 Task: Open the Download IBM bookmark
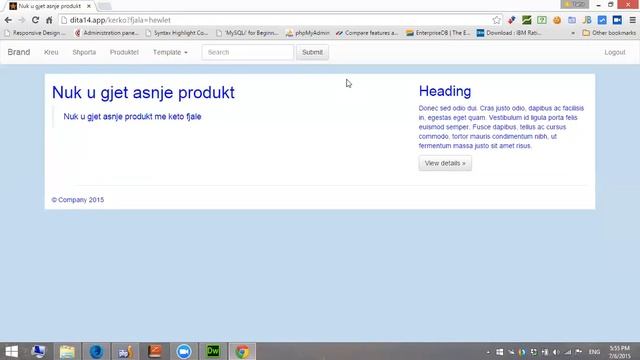[x=509, y=33]
